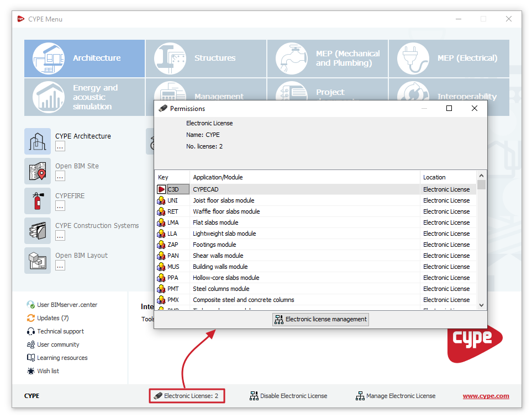532x419 pixels.
Task: Open more options under Open BIM Site
Action: click(x=60, y=177)
